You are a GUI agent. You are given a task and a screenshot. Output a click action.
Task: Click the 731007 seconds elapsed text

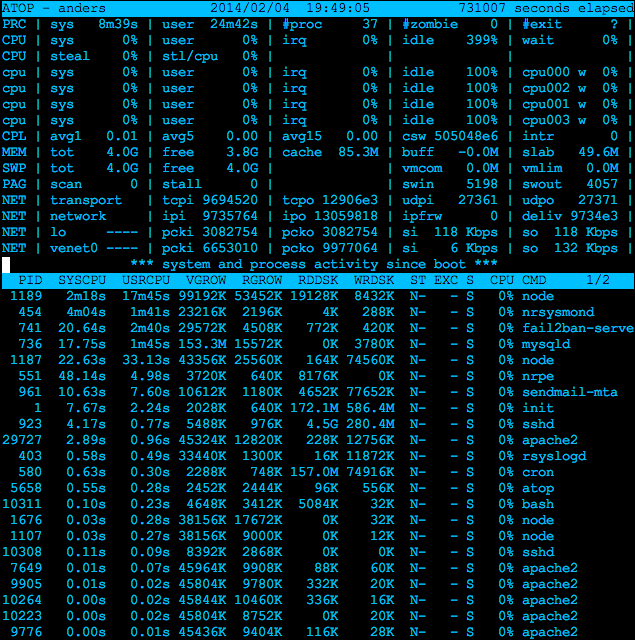546,8
